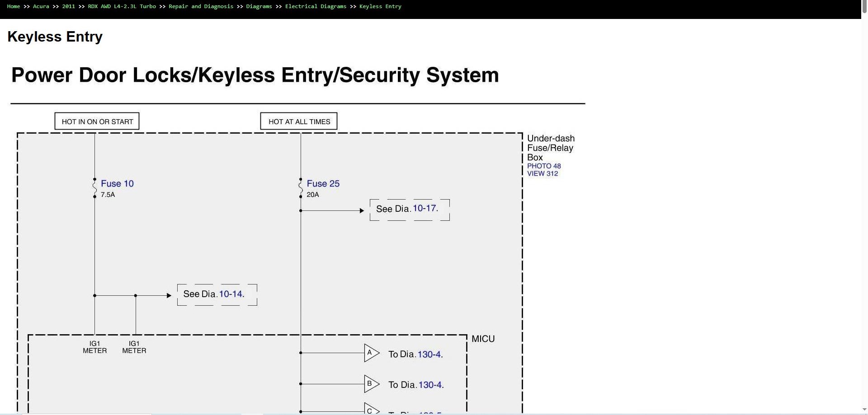Go to the Home breadcrumb link
The image size is (868, 415).
click(x=14, y=6)
